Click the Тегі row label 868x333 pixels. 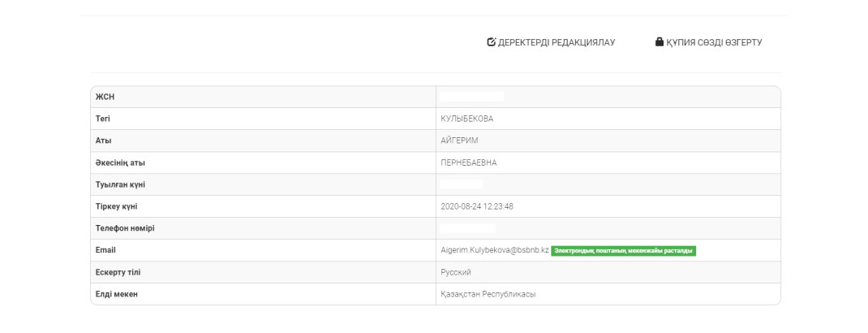point(104,119)
